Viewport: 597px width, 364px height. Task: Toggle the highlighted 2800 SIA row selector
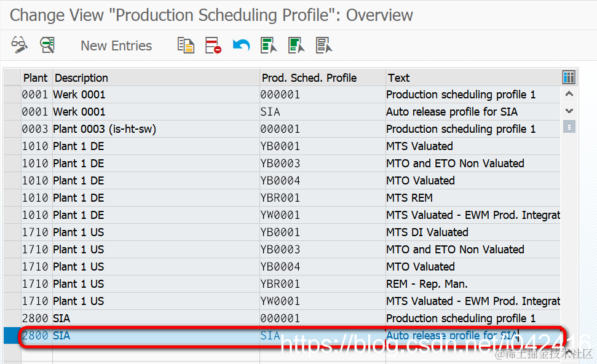coord(12,336)
